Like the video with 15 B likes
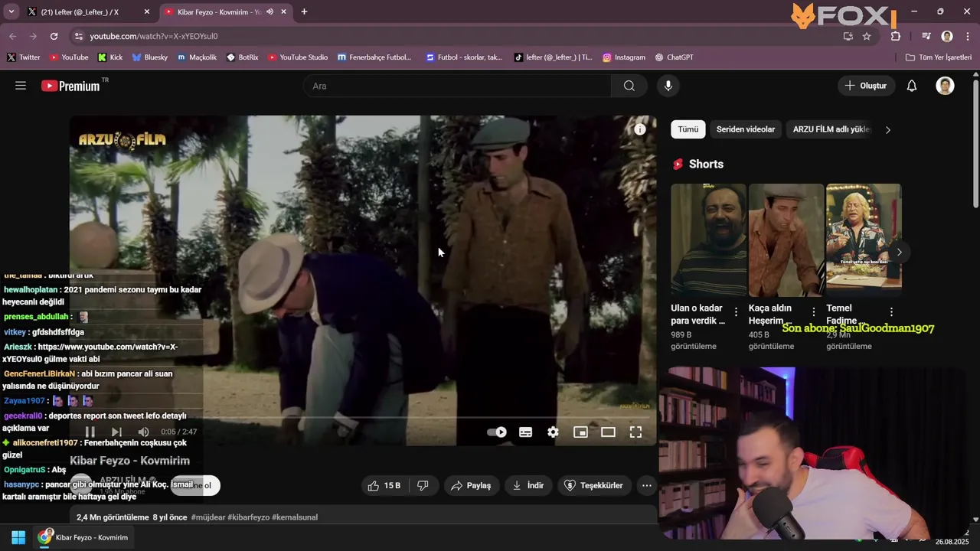 pyautogui.click(x=384, y=485)
